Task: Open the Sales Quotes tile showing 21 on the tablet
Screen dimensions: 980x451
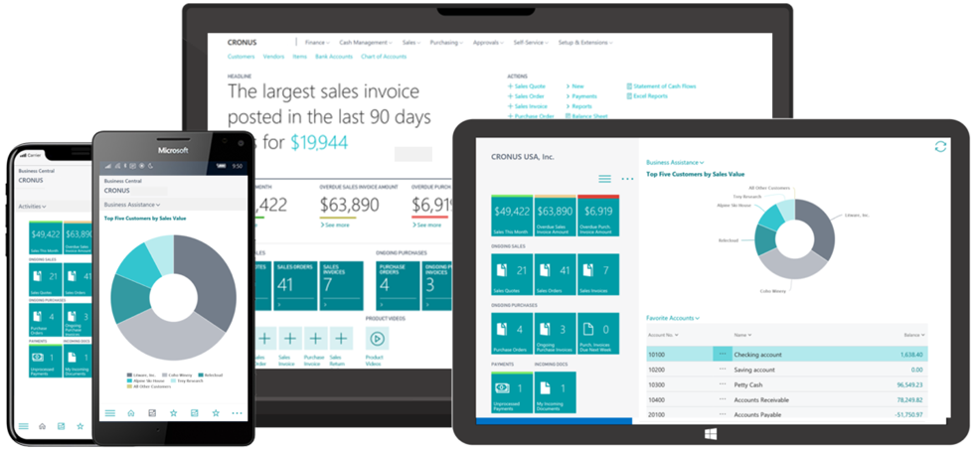Action: pyautogui.click(x=512, y=274)
